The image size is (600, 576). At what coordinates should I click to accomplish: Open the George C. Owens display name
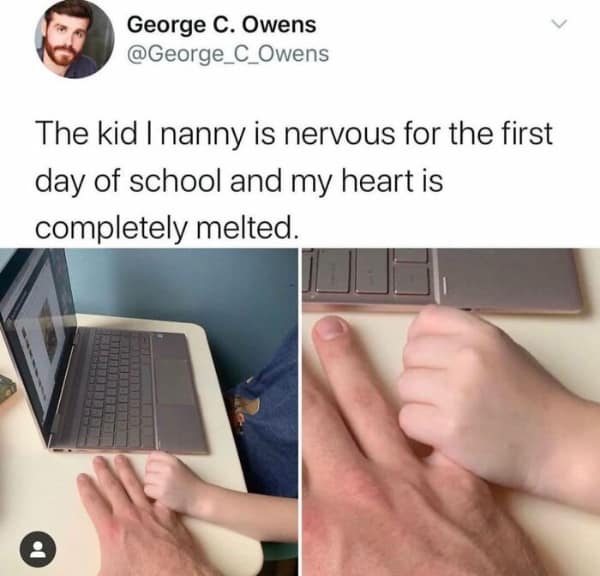[222, 25]
